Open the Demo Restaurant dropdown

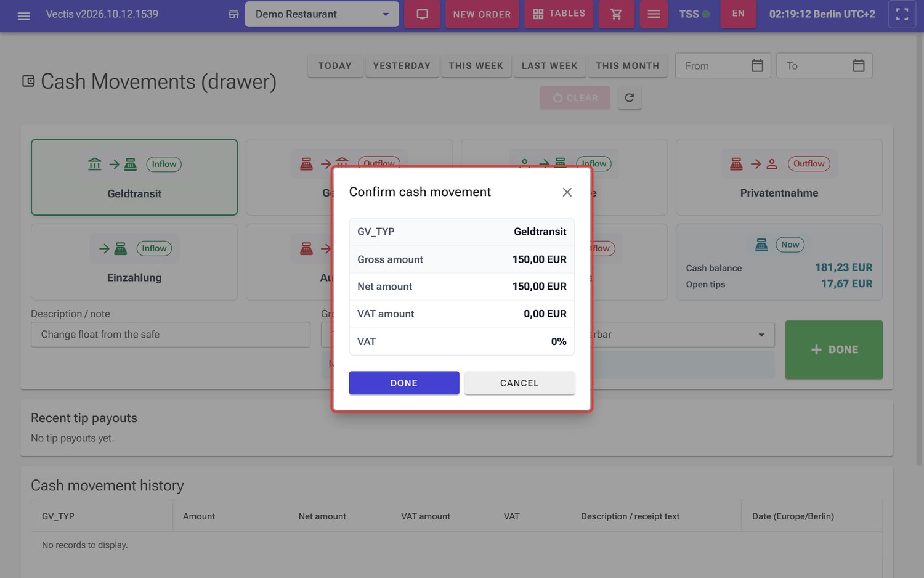(322, 14)
